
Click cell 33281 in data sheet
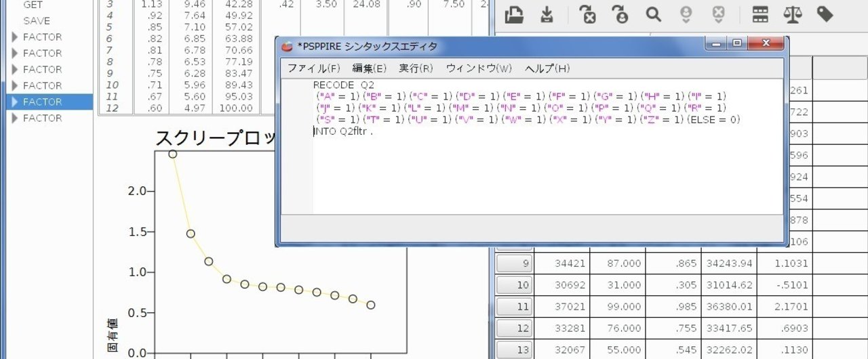561,329
